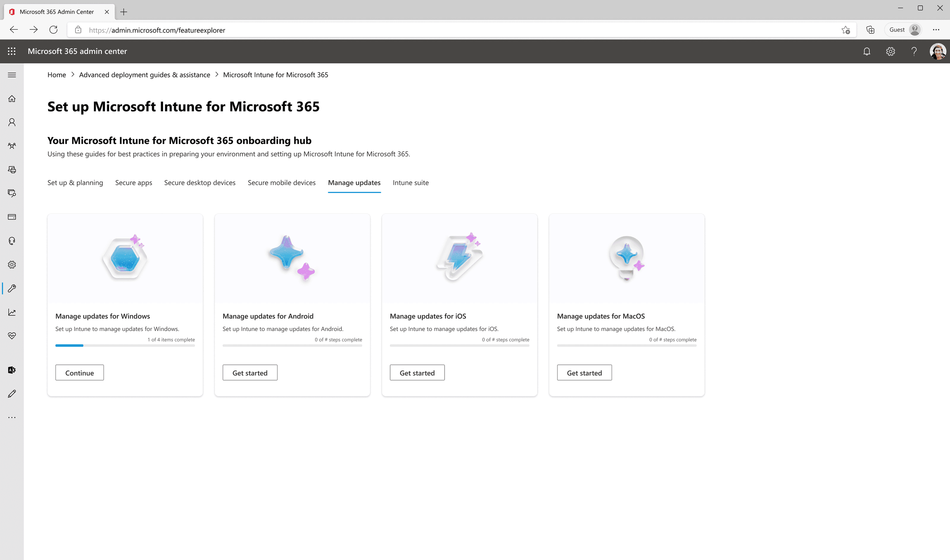The image size is (950, 560).
Task: Click the Windows updates progress bar
Action: pyautogui.click(x=125, y=345)
